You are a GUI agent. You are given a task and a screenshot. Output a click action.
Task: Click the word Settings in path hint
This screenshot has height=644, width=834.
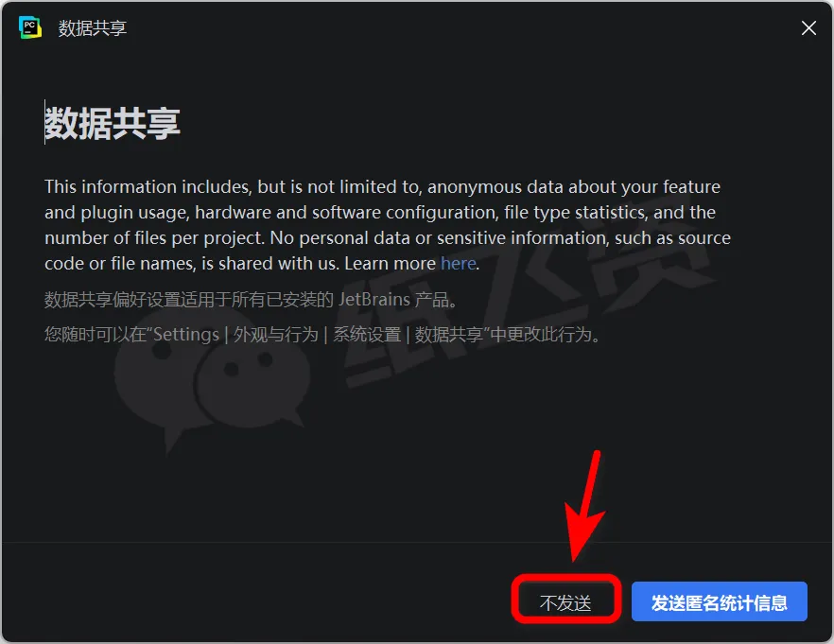coord(186,335)
